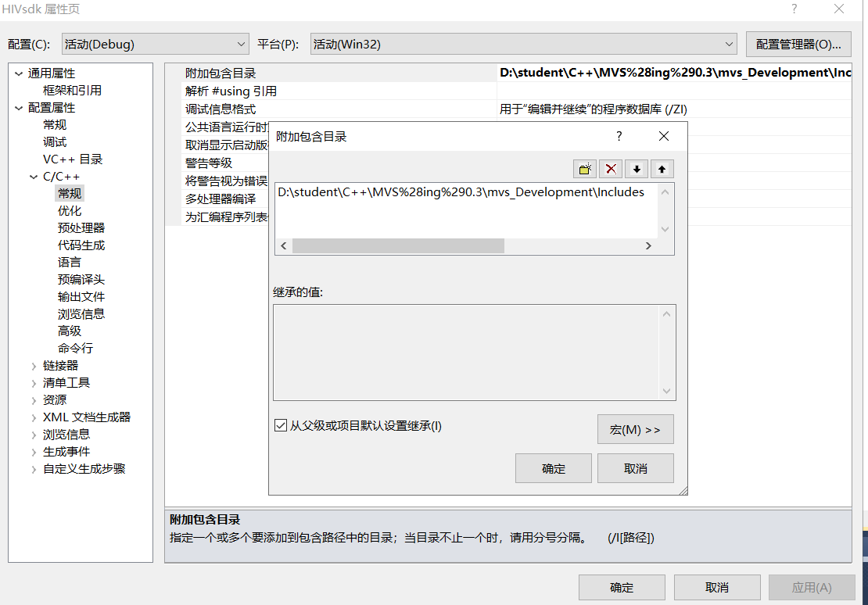Click the right scroll arrow of path list
868x605 pixels.
tap(648, 245)
